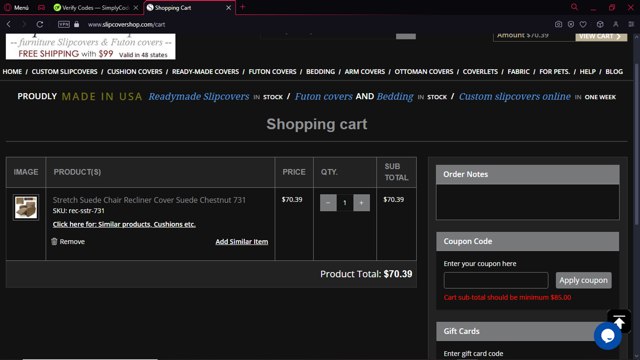
Task: Take a snapshot with camera icon
Action: (558, 24)
